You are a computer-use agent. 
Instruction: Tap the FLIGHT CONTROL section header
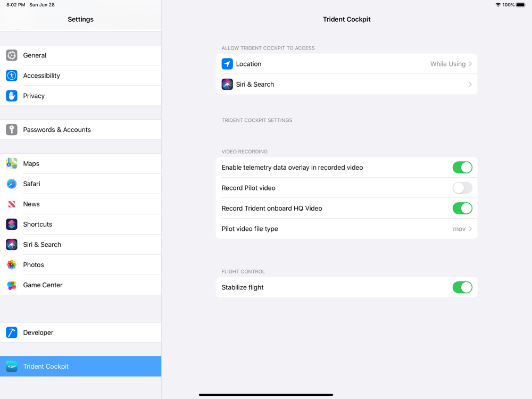click(x=243, y=271)
